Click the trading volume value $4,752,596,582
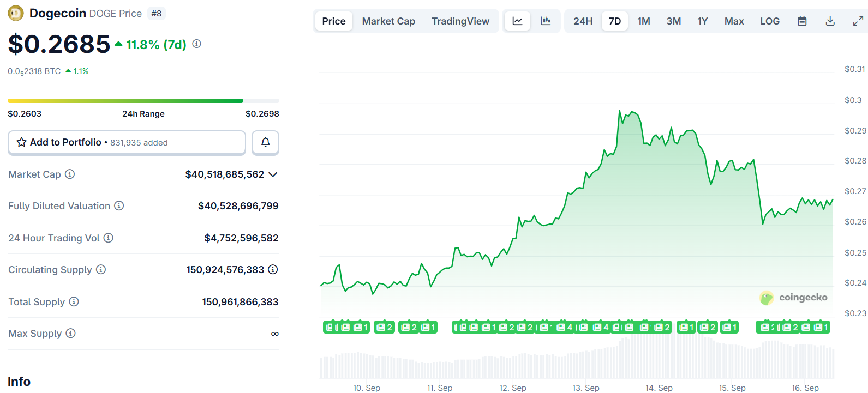The width and height of the screenshot is (868, 393). click(242, 238)
